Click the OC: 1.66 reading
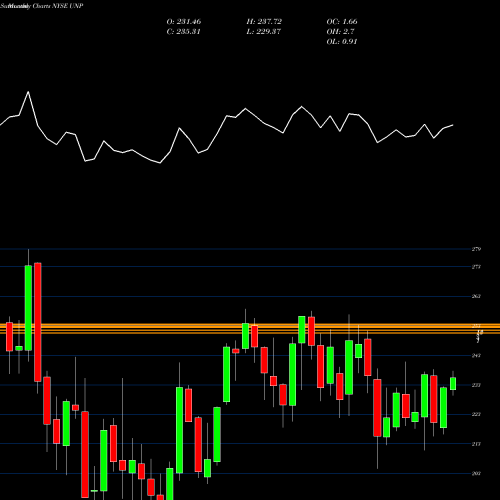 click(342, 22)
